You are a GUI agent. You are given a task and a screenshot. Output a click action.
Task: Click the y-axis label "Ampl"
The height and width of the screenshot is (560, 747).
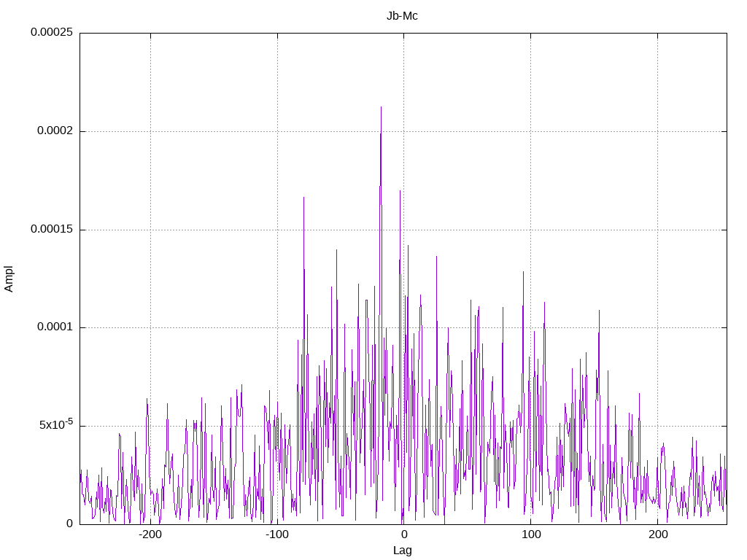pyautogui.click(x=9, y=279)
